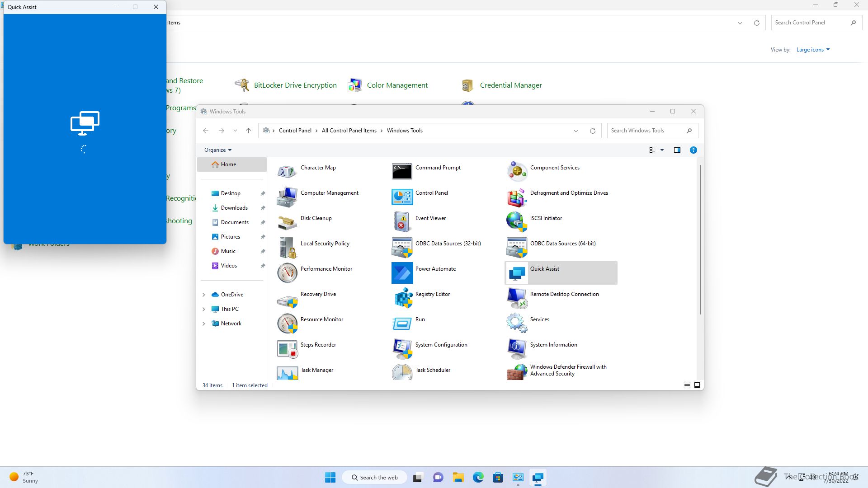The image size is (868, 488).
Task: Open System Configuration icon
Action: [x=402, y=349]
